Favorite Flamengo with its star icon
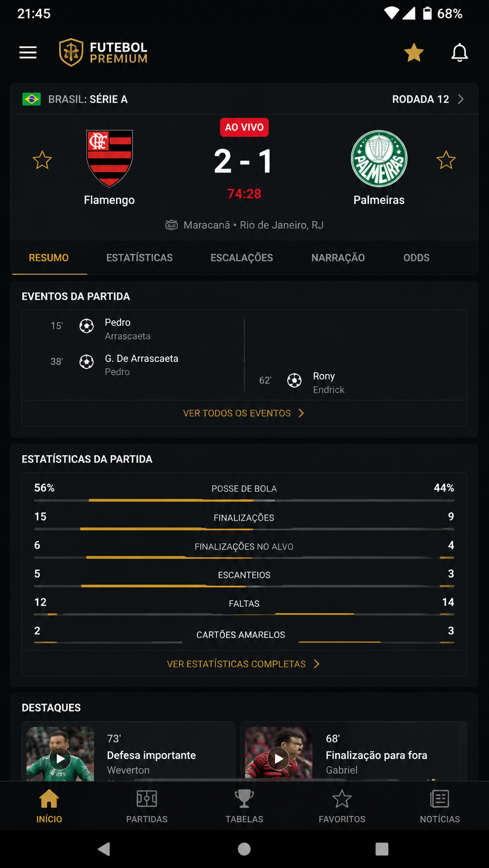 coord(42,160)
